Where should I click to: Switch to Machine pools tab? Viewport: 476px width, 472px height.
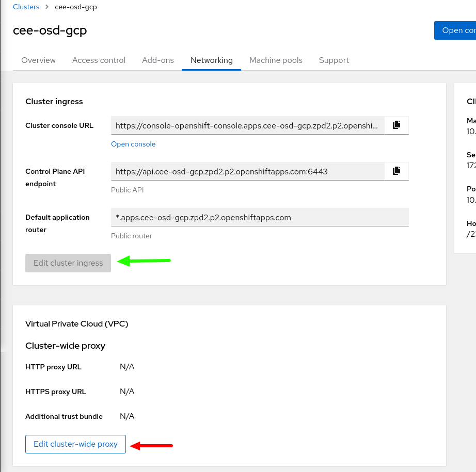click(276, 60)
